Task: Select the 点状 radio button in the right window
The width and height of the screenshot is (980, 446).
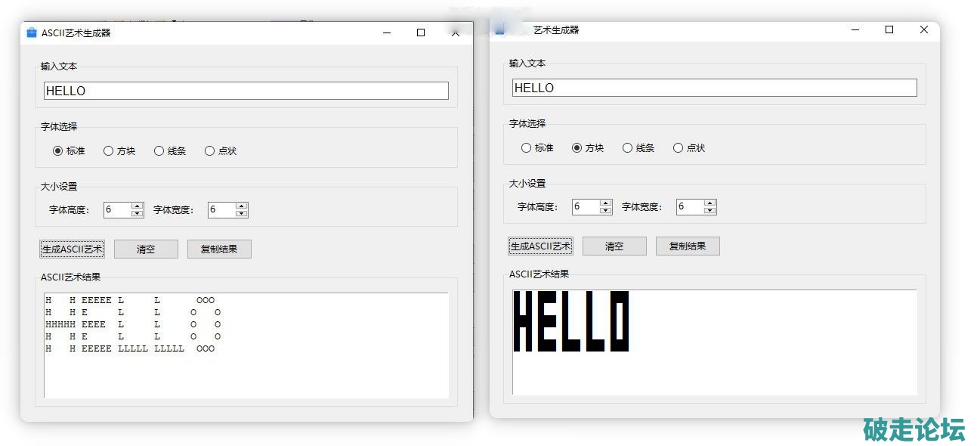Action: coord(678,148)
